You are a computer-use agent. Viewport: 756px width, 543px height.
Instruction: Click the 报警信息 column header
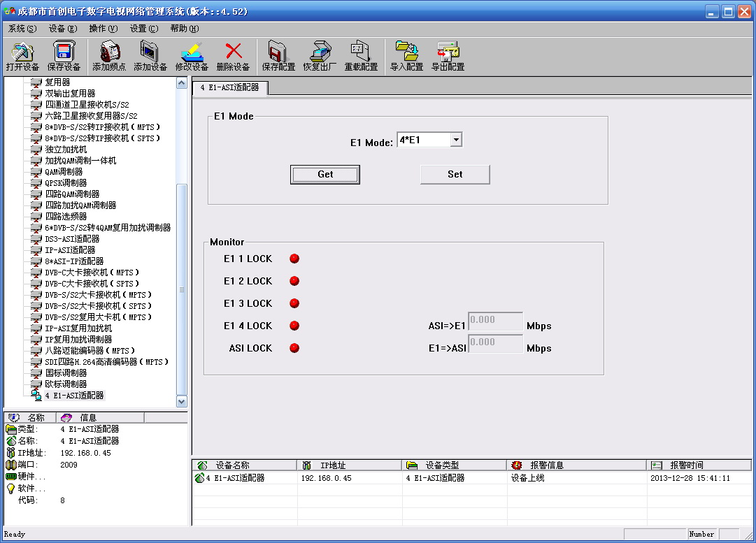577,465
